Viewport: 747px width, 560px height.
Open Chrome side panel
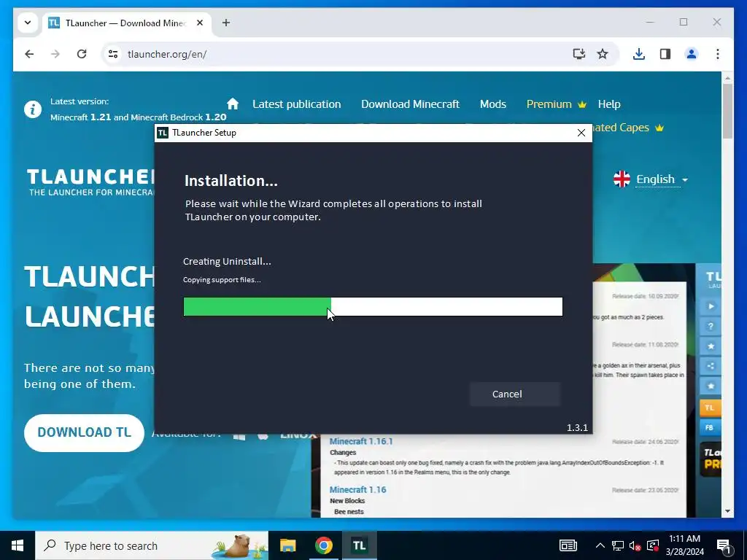click(x=665, y=54)
